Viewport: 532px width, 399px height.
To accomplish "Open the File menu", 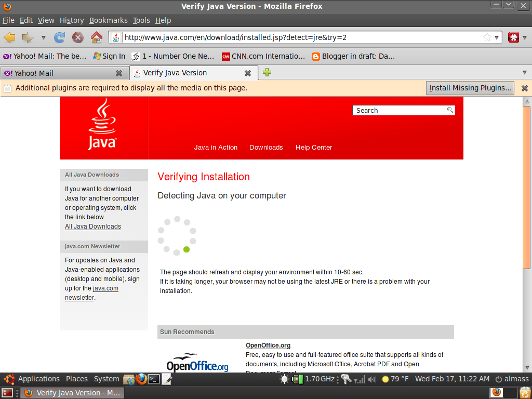I will tap(8, 20).
